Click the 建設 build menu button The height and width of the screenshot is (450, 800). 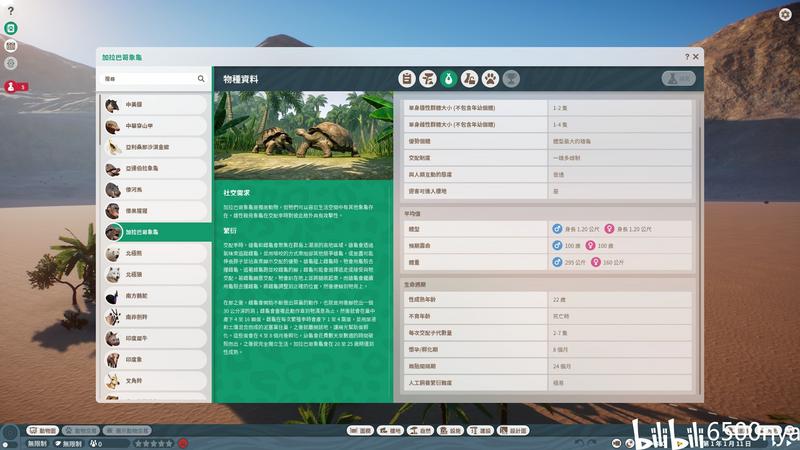click(x=481, y=431)
